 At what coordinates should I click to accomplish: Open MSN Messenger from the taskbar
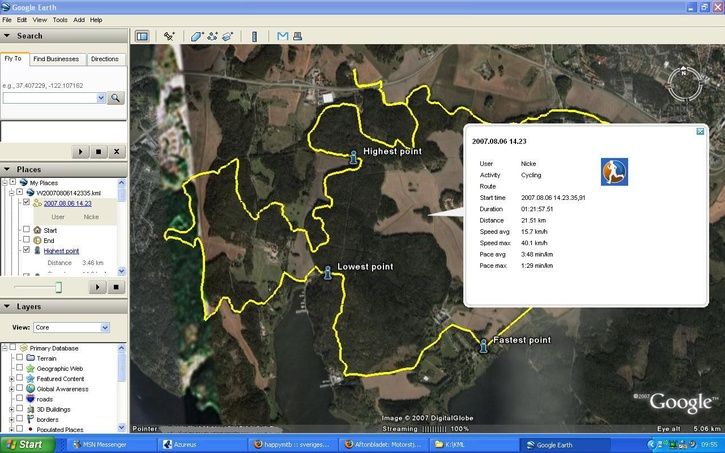click(102, 444)
